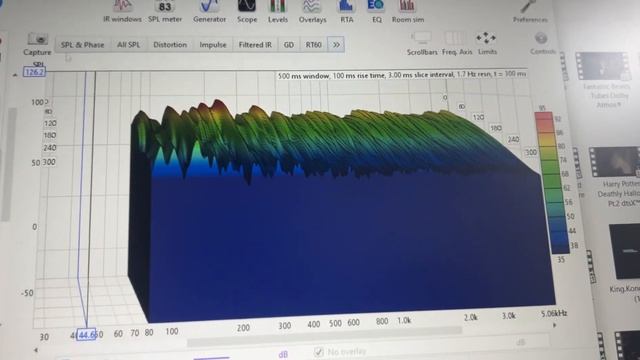
Task: Switch to All SPL tab
Action: (x=129, y=45)
